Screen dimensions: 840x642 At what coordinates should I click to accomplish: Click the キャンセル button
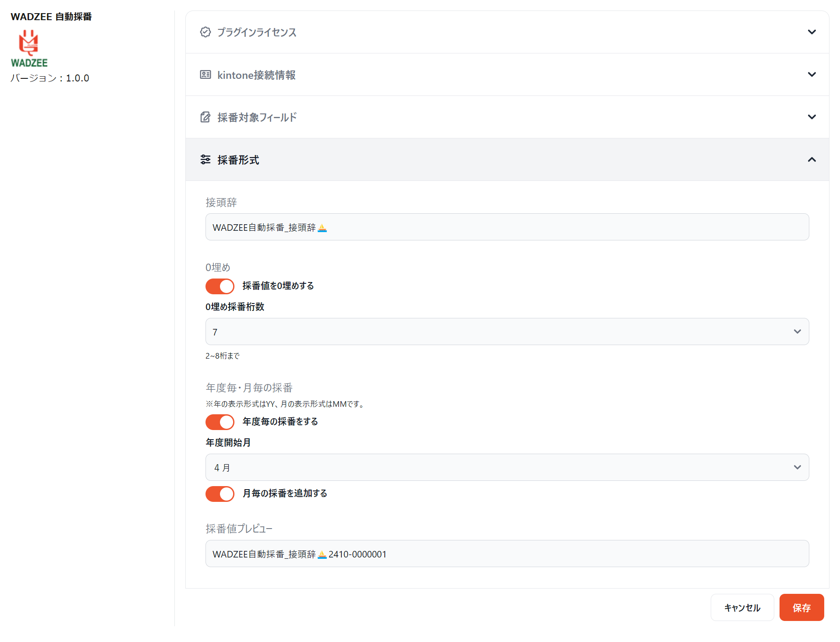742,607
